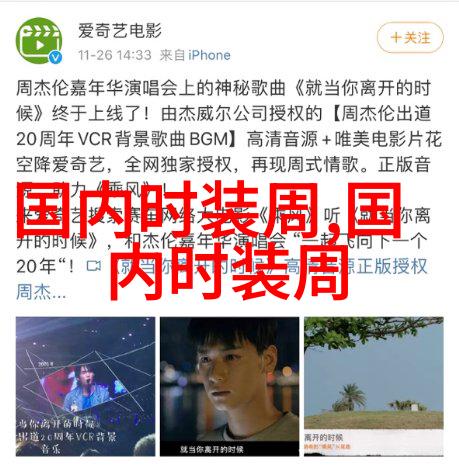Follow the account with +关注 button
This screenshot has width=459, height=466.
410,38
